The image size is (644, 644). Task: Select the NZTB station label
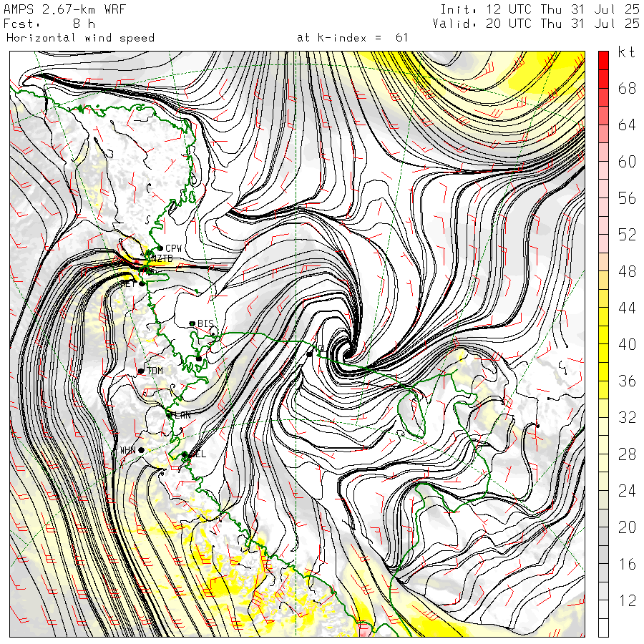(162, 258)
